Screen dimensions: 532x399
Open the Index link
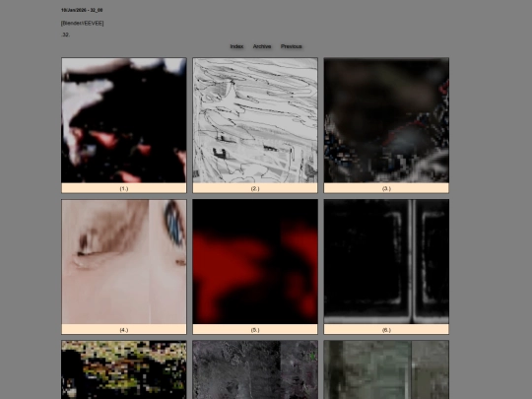tap(236, 46)
